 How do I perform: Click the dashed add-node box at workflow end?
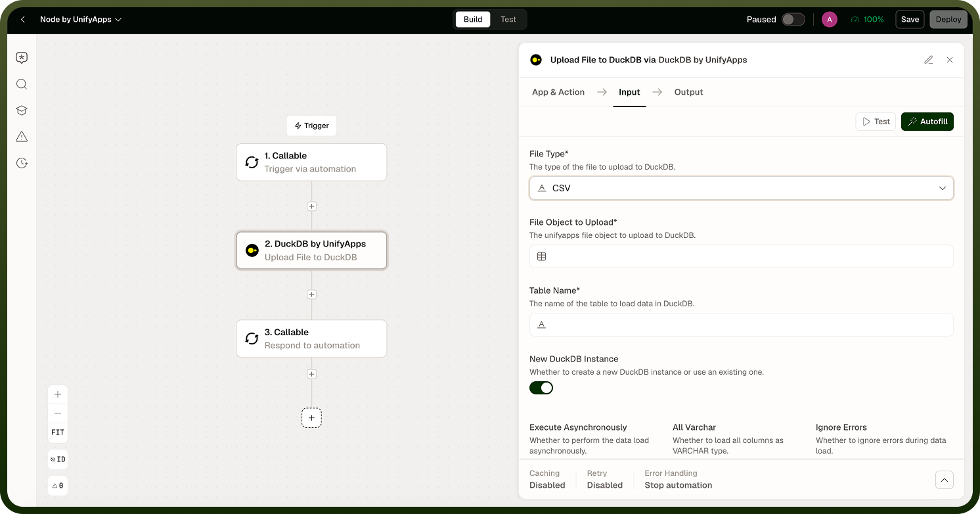[x=312, y=418]
